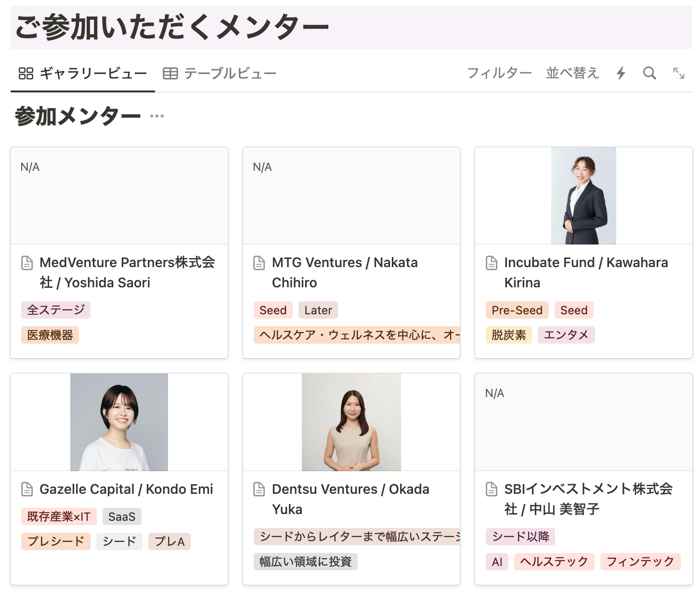Click the SaaS tag
The width and height of the screenshot is (700, 592).
click(x=122, y=516)
